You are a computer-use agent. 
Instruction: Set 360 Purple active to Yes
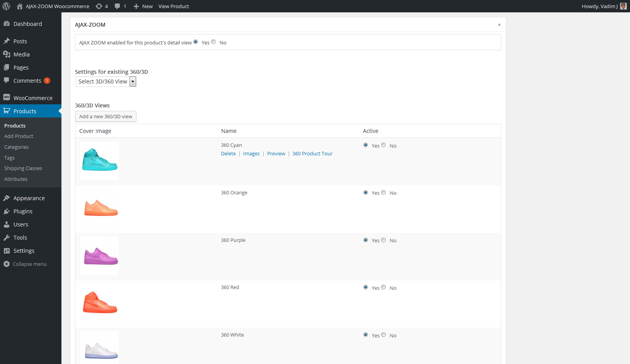coord(366,240)
